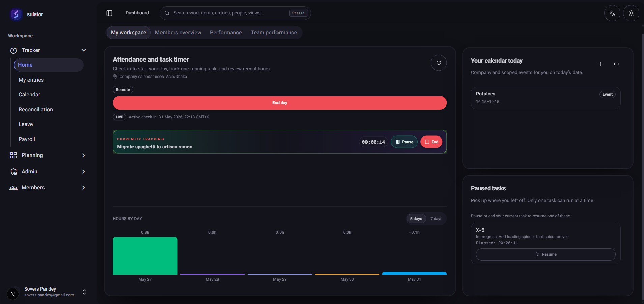Click the 16:15–19:15 event time
The image size is (644, 304).
click(488, 102)
